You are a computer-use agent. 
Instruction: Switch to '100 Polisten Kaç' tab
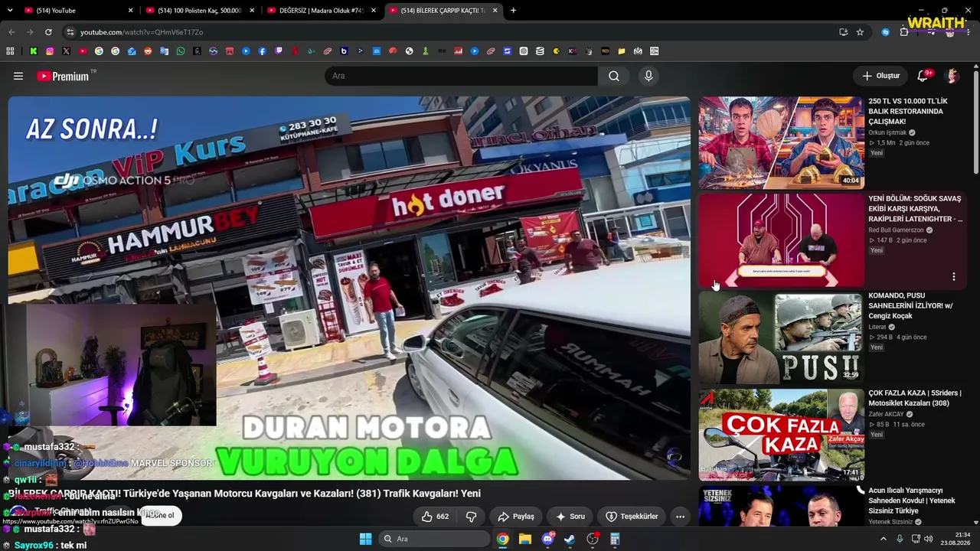click(200, 11)
